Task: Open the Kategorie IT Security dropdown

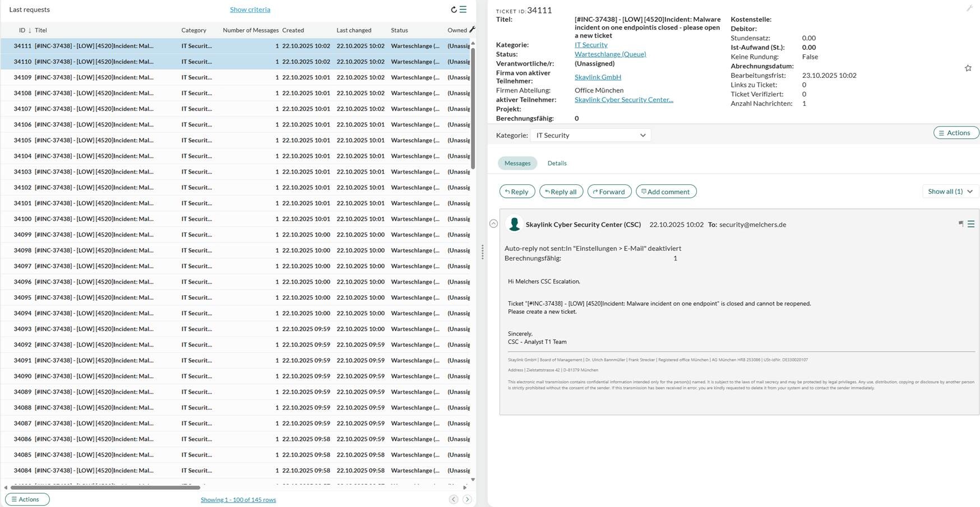Action: [x=590, y=135]
